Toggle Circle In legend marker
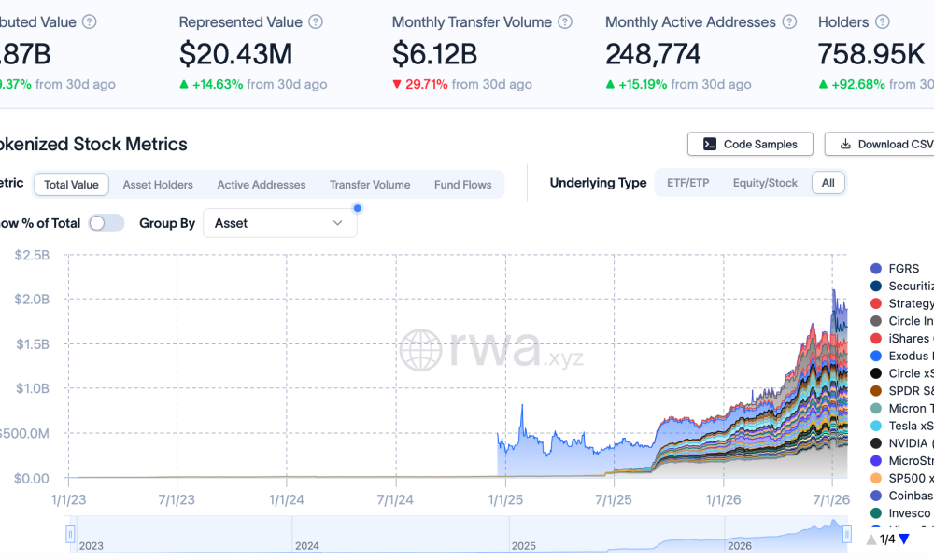 tap(876, 321)
